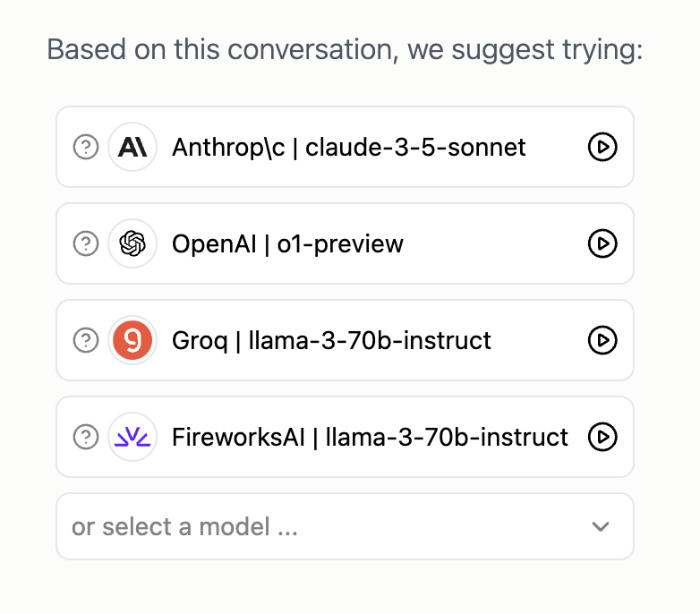Click the purple FireworksAI logo icon

tap(132, 437)
